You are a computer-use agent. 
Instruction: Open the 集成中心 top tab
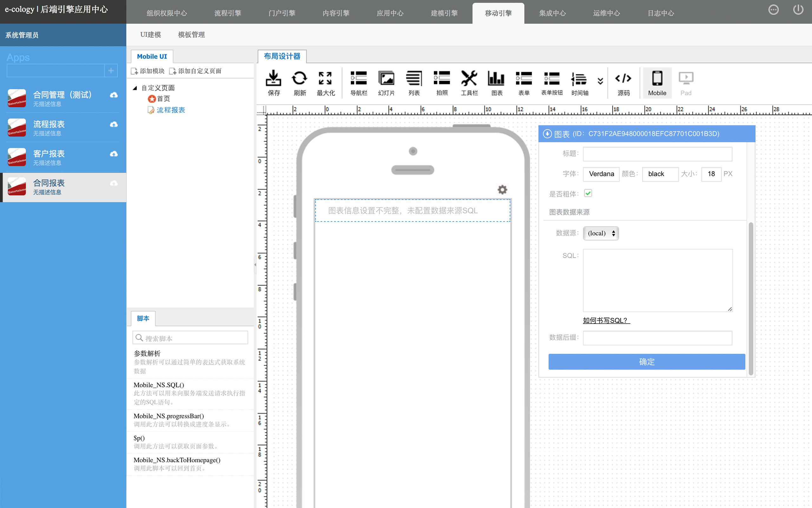[x=552, y=13]
